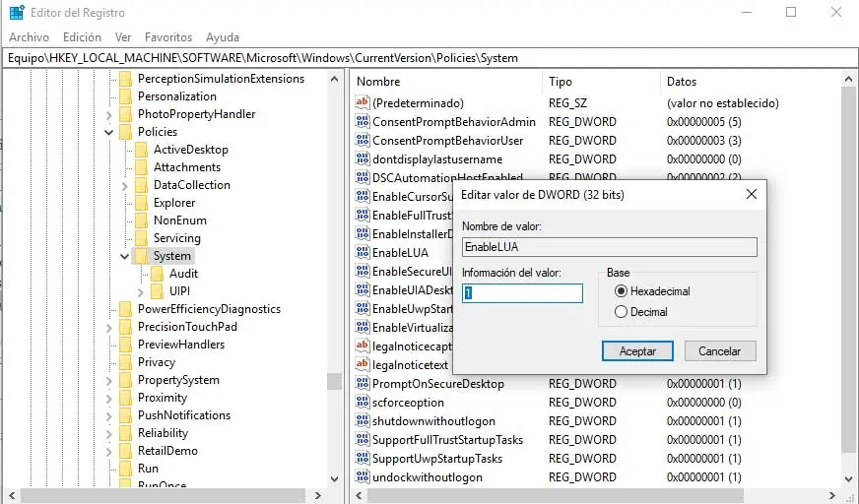
Task: Click the ConsentPromptBehaviorUser DWORD icon
Action: (363, 140)
